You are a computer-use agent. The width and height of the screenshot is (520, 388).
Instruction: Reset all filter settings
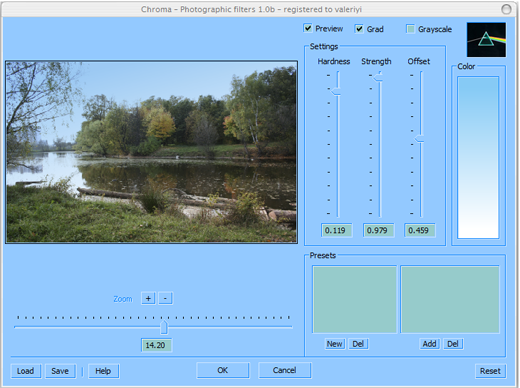coord(490,371)
